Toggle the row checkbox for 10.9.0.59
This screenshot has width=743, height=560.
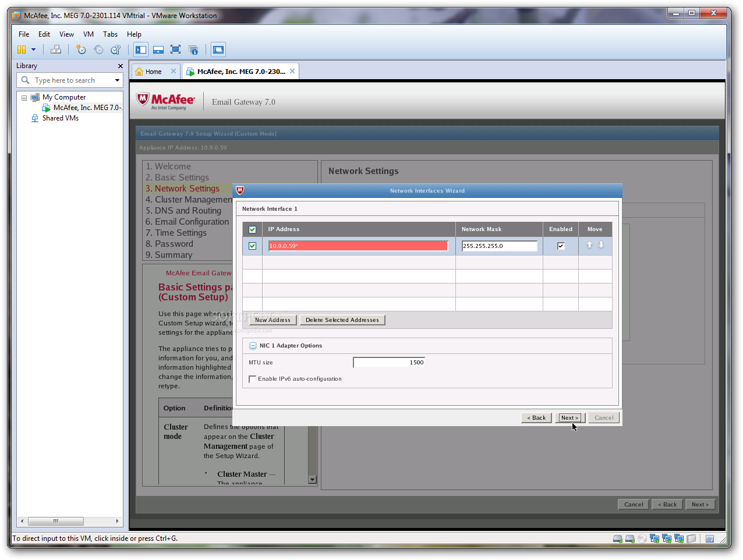point(252,246)
